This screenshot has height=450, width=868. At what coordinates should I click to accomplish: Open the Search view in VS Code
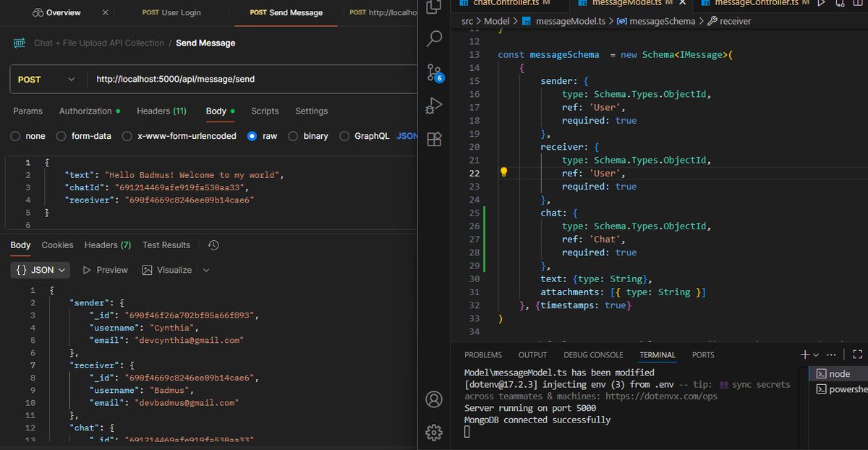click(x=433, y=38)
